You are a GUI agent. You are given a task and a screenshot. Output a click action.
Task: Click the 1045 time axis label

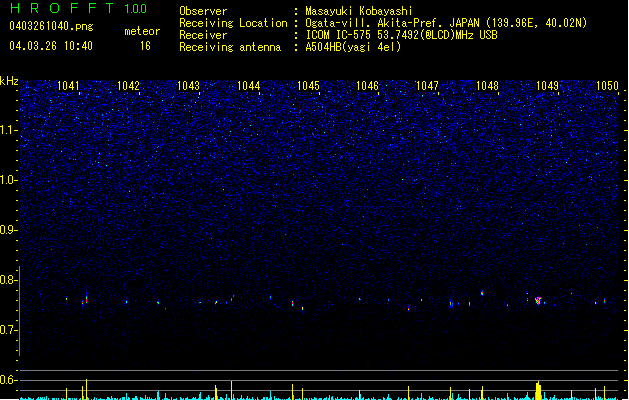coord(308,86)
